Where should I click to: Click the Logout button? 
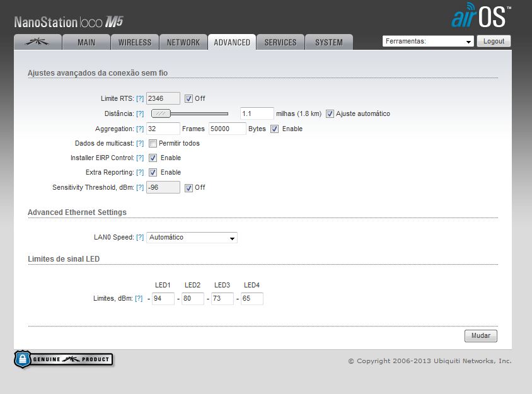pyautogui.click(x=494, y=42)
